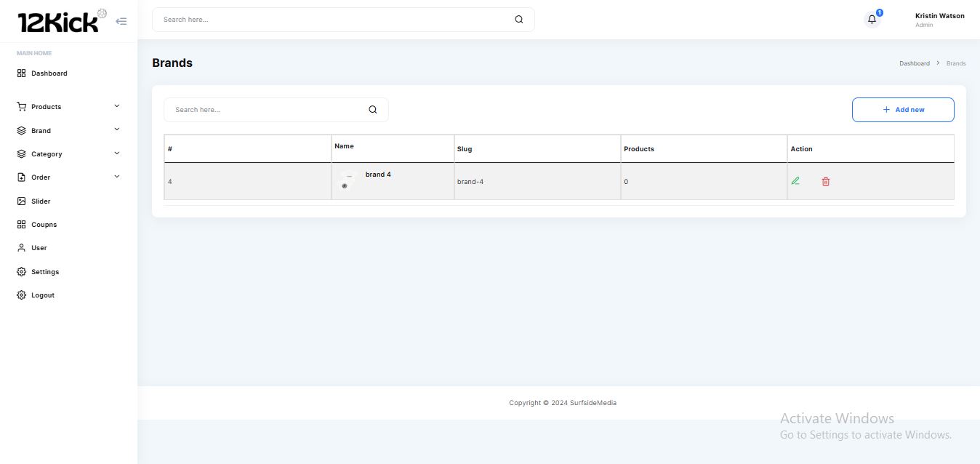Click the brands table search magnifier icon
The height and width of the screenshot is (464, 980).
[x=372, y=110]
